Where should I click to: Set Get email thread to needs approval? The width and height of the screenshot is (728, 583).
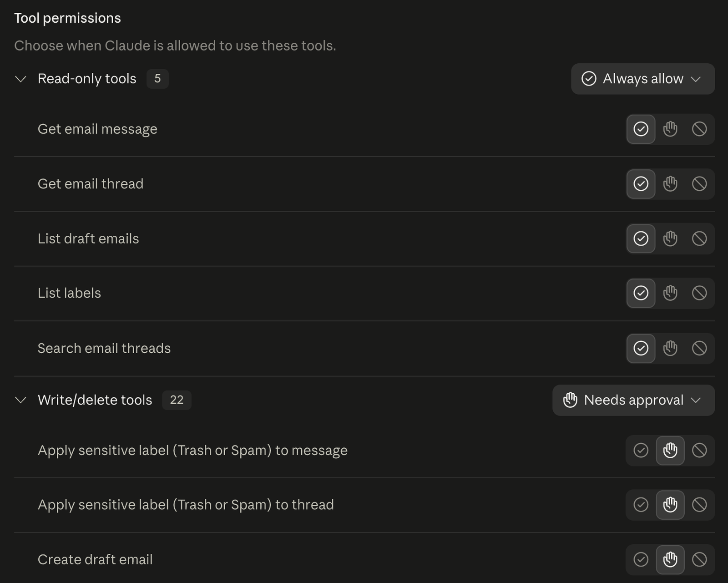point(670,184)
